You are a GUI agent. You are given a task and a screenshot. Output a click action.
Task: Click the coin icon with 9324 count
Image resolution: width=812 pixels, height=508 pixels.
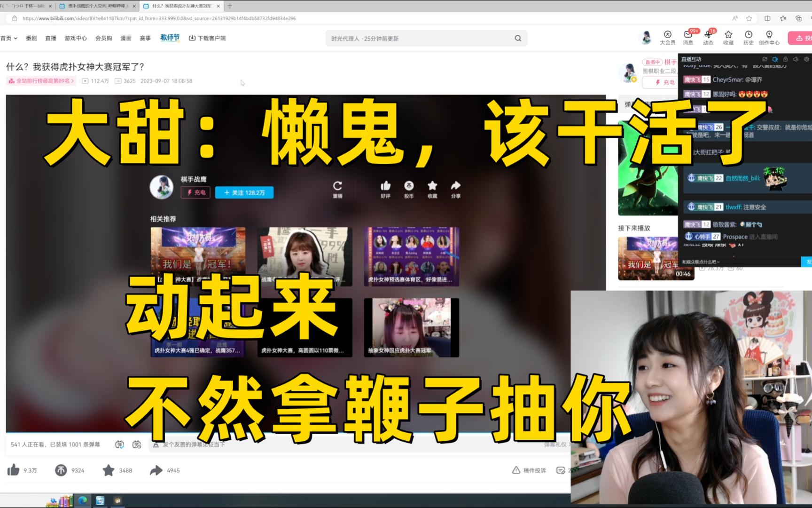pyautogui.click(x=61, y=470)
